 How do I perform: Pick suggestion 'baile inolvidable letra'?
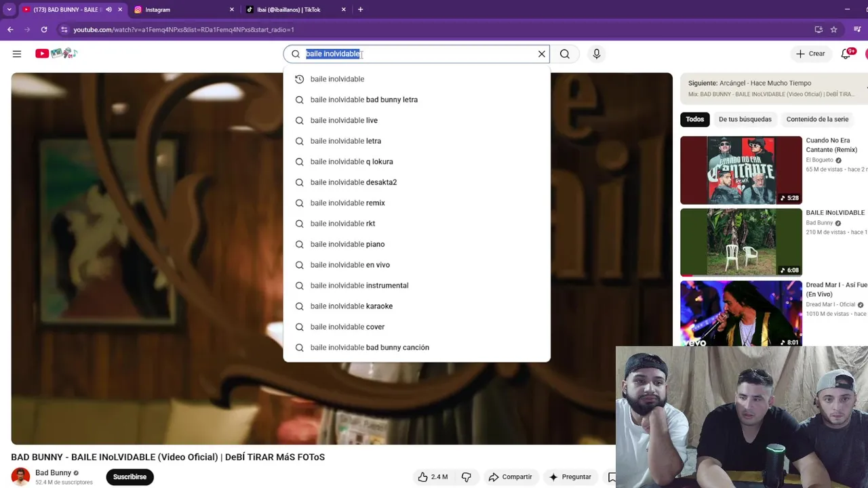point(416,141)
